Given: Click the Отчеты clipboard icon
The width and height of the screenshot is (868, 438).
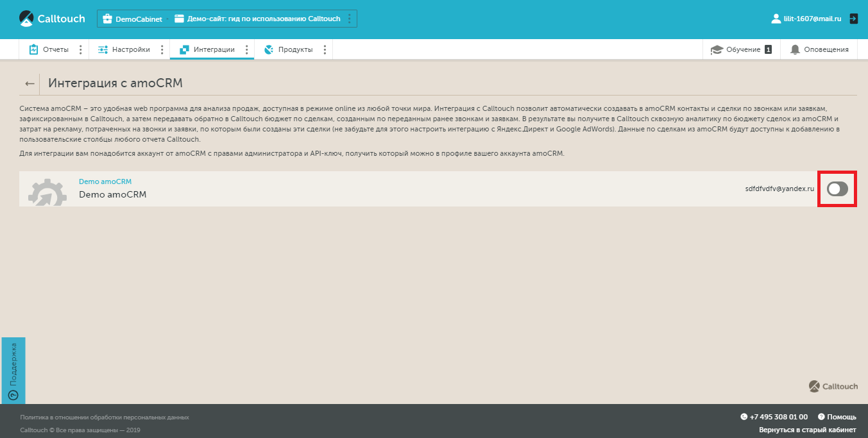Looking at the screenshot, I should [x=34, y=49].
